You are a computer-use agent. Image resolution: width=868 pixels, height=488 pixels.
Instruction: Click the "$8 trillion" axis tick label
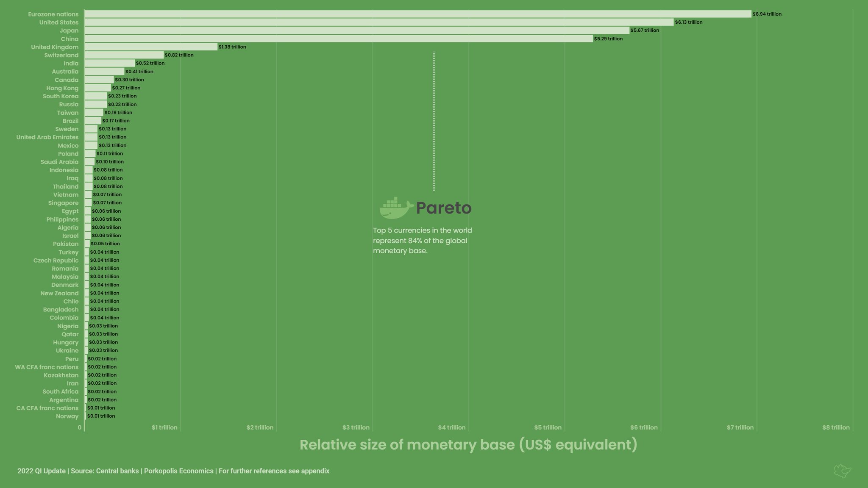click(x=836, y=427)
